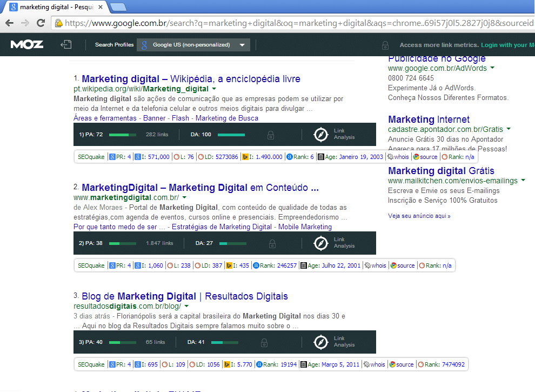Click whois in the second SEOquake bar
Image resolution: width=535 pixels, height=392 pixels.
tap(376, 265)
